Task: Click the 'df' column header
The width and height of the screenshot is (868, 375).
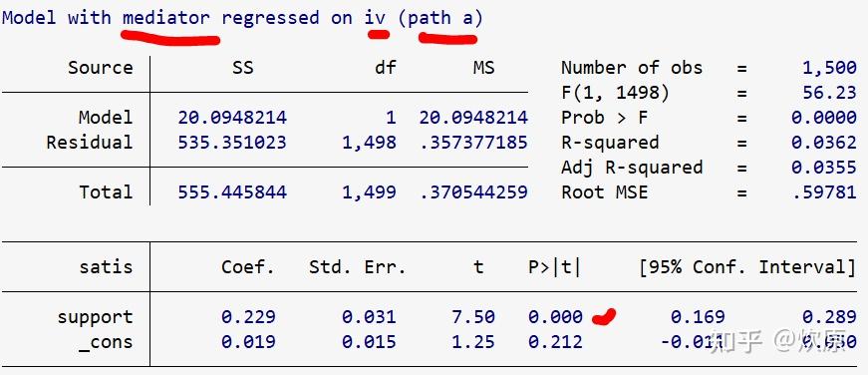Action: click(x=385, y=68)
